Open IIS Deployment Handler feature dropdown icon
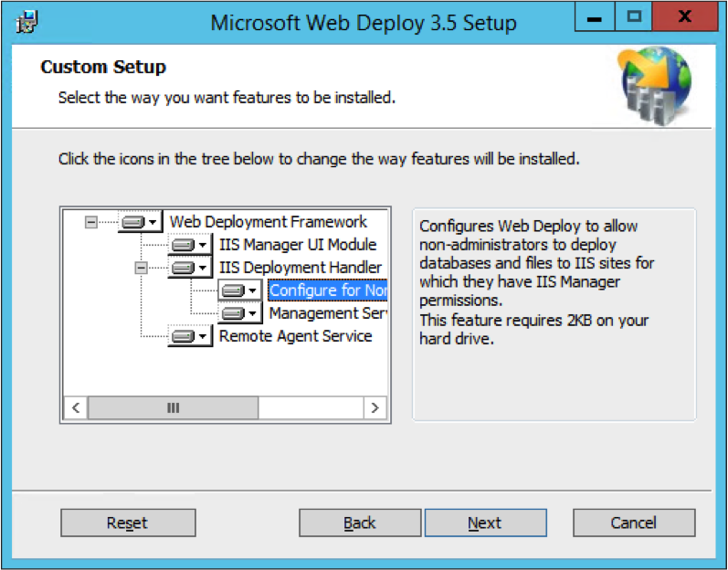Screen dimensions: 728x570 (x=190, y=268)
